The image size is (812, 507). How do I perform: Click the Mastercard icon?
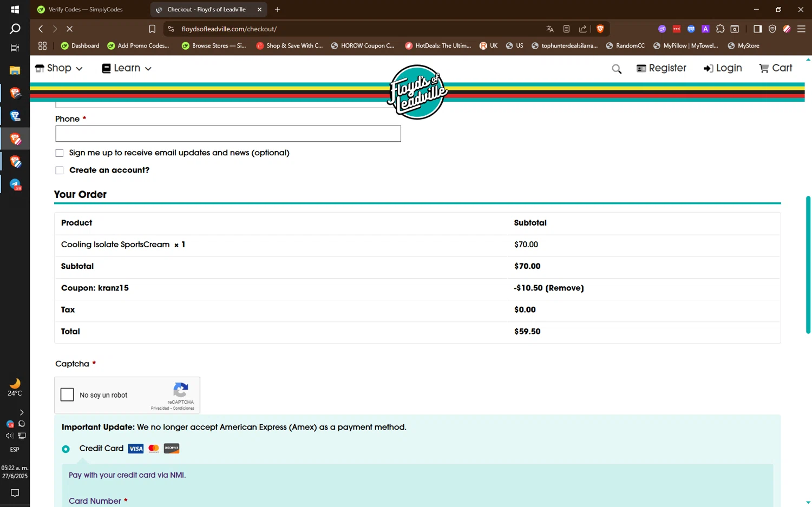pyautogui.click(x=154, y=449)
